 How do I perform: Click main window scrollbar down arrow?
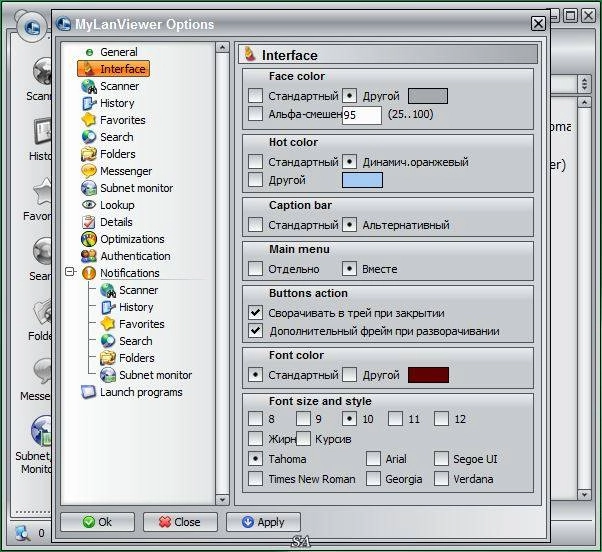584,494
